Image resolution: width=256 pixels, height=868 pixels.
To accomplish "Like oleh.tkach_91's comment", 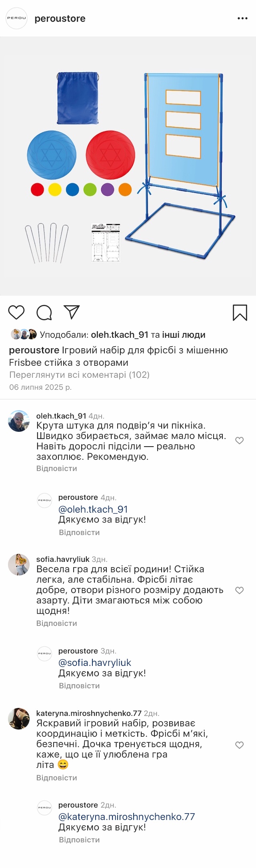I will point(240,441).
